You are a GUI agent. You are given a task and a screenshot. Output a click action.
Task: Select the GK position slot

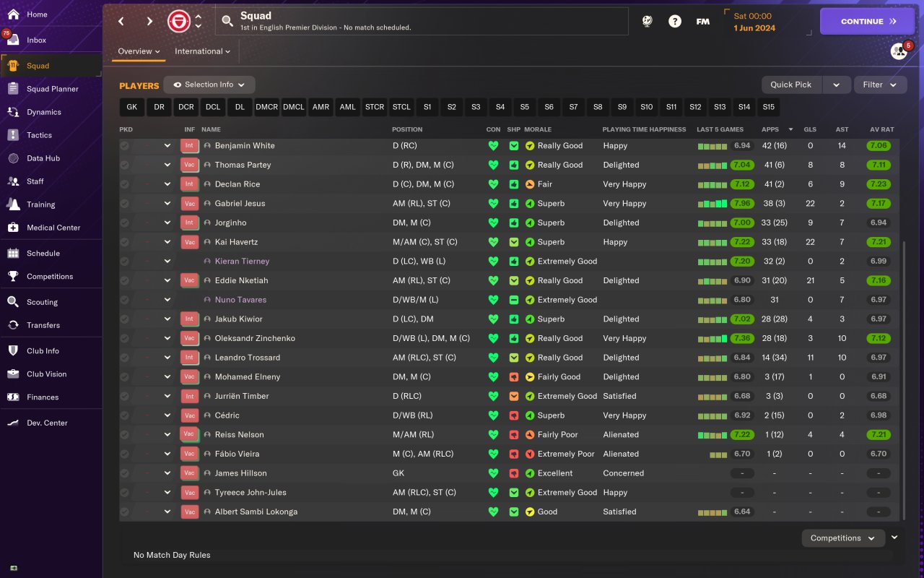point(131,107)
